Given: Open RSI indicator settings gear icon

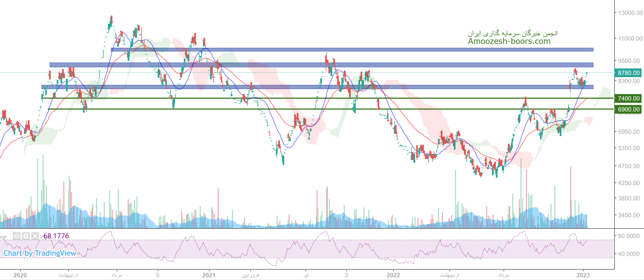Looking at the screenshot, I should pos(26,236).
